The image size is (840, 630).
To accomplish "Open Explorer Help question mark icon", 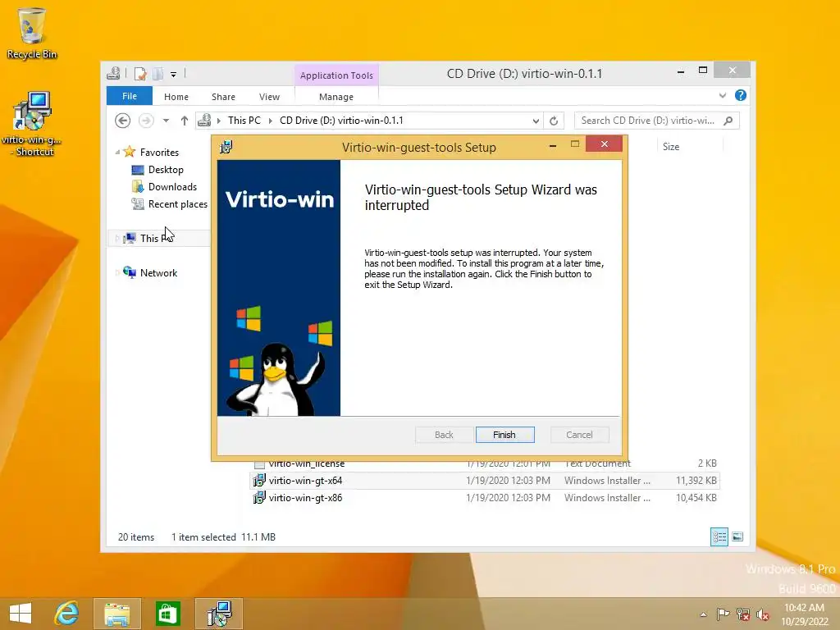I will coord(741,95).
